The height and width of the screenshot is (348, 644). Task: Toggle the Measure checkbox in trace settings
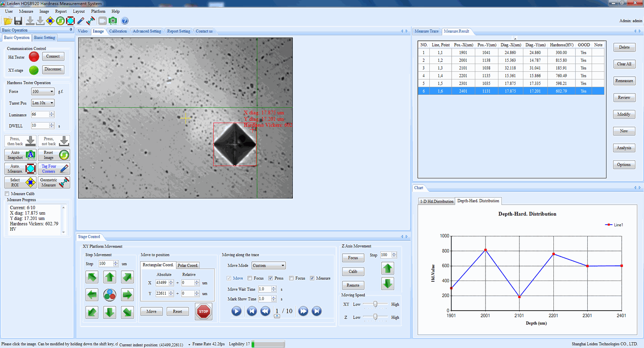click(x=312, y=278)
